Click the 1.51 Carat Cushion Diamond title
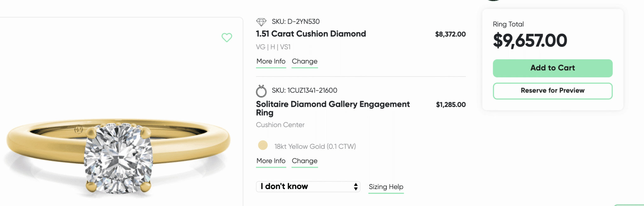The image size is (644, 206). click(x=311, y=34)
